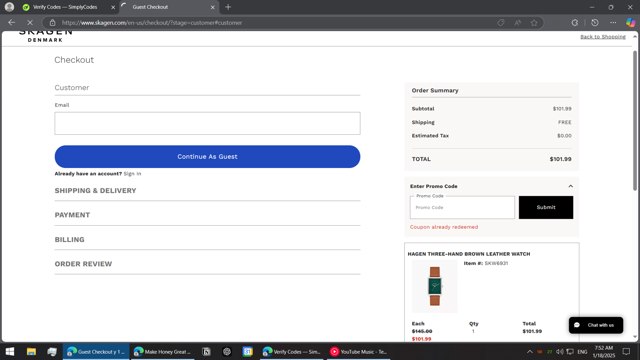Click the browser back arrow
The image size is (640, 360).
pos(11,23)
